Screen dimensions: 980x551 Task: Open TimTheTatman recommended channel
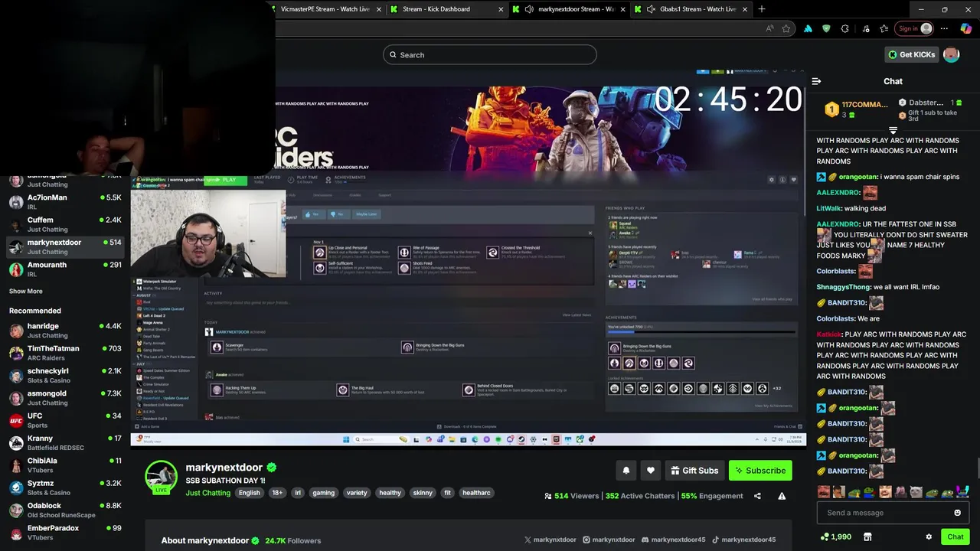click(65, 353)
